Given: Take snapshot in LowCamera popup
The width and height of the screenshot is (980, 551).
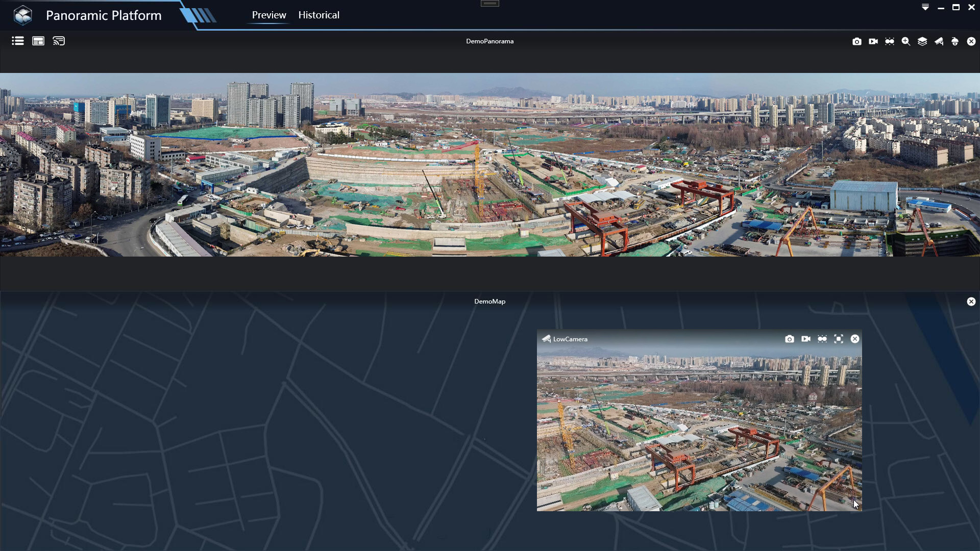Looking at the screenshot, I should click(x=790, y=339).
